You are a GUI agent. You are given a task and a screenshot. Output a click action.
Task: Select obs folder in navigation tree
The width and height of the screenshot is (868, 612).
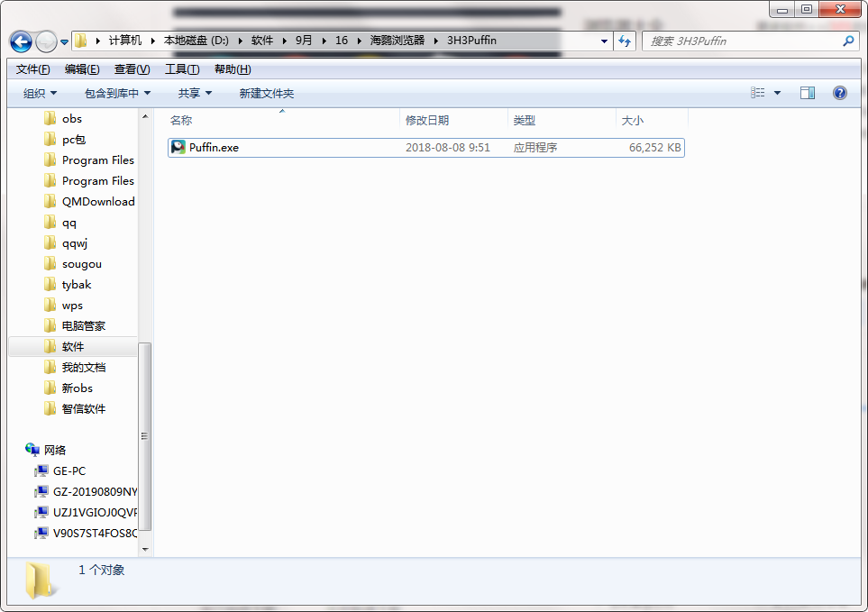coord(72,119)
